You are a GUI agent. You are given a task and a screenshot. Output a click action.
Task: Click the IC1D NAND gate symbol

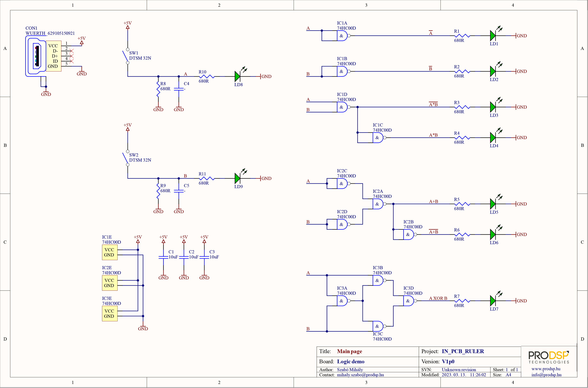click(344, 107)
